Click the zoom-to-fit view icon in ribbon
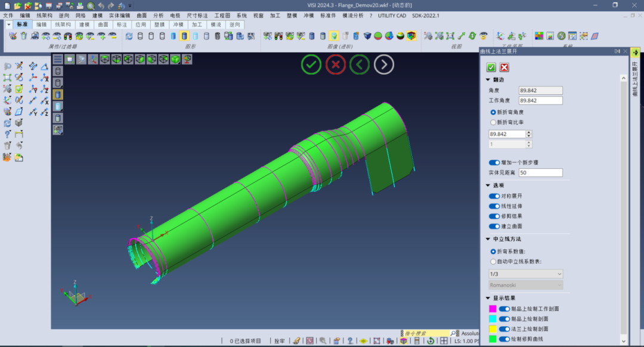This screenshot has width=644, height=347. 450,36
